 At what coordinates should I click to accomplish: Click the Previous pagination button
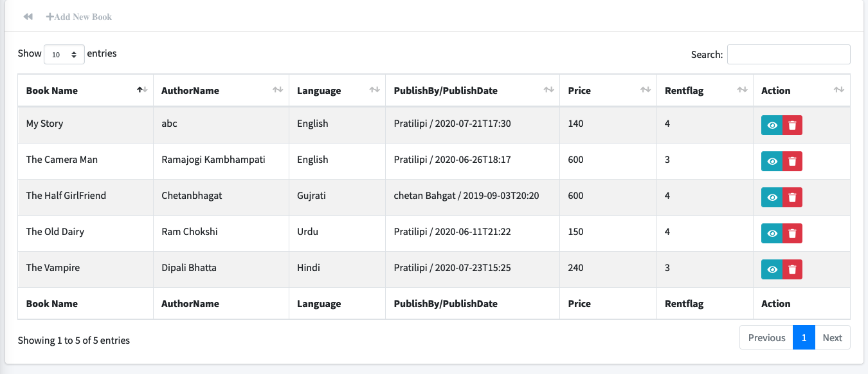pos(766,338)
